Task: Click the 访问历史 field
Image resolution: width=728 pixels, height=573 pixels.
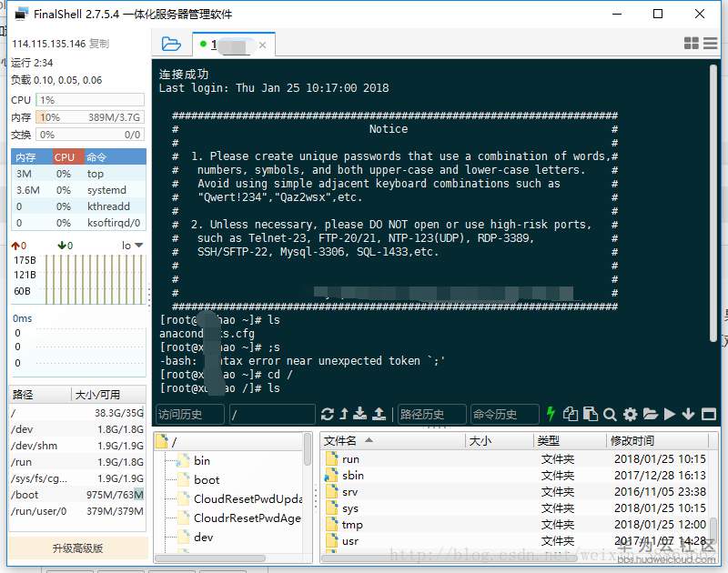Action: (189, 415)
